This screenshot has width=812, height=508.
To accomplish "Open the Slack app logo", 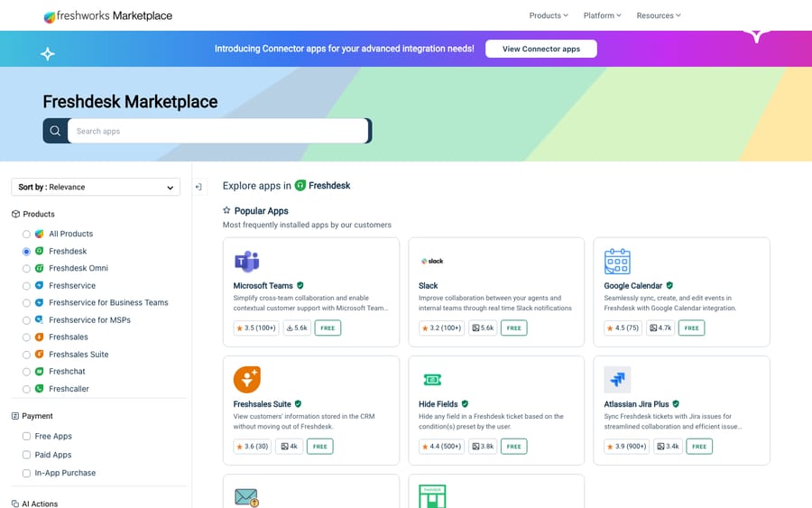I will coord(432,261).
